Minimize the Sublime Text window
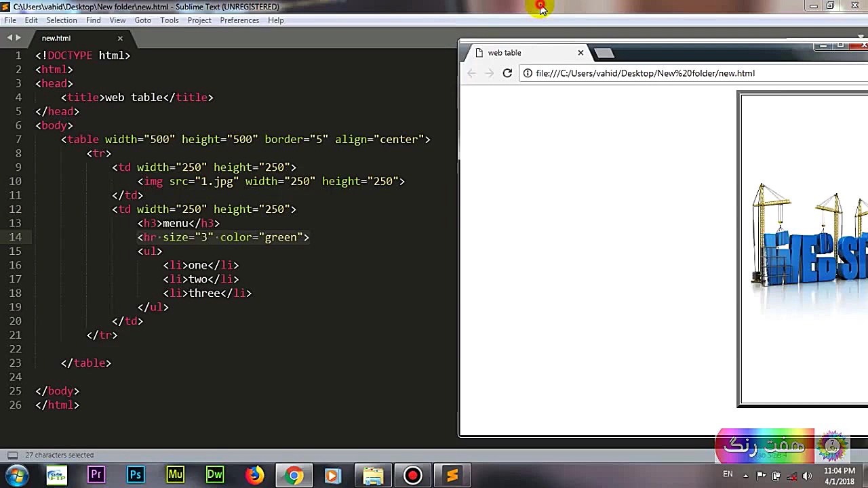 point(813,6)
